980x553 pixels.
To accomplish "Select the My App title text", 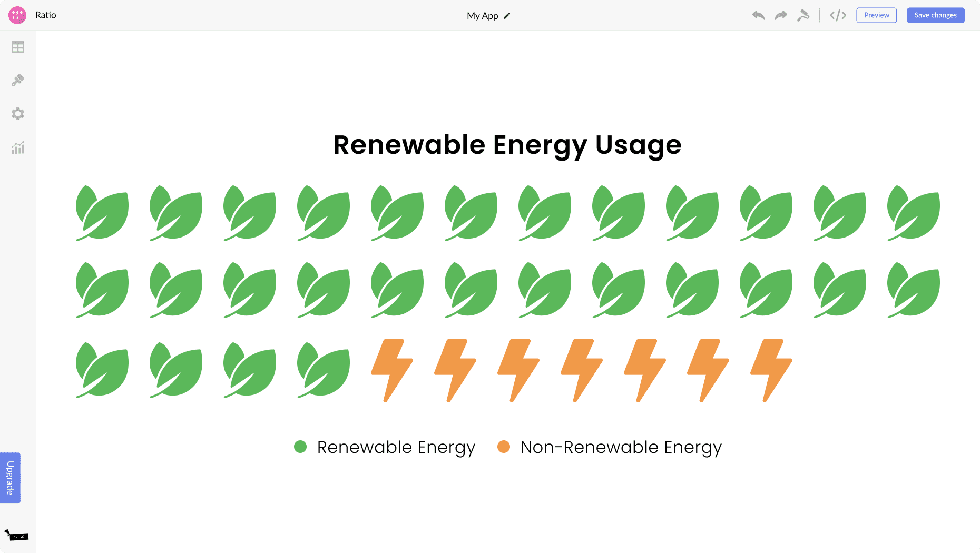I will [483, 16].
